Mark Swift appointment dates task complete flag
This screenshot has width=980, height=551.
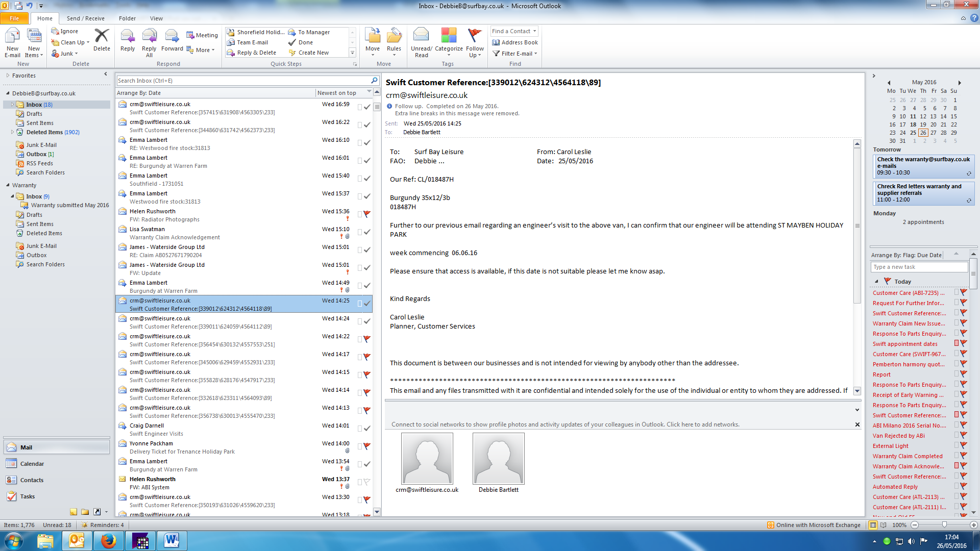[x=964, y=343]
